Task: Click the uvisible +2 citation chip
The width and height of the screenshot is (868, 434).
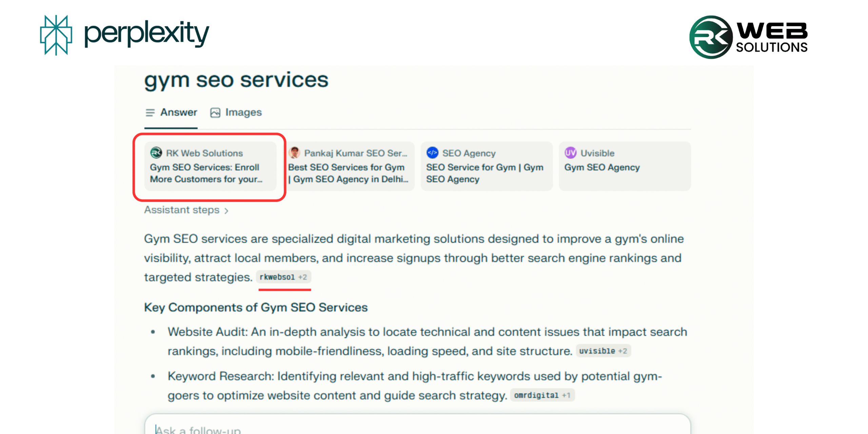Action: pos(603,351)
